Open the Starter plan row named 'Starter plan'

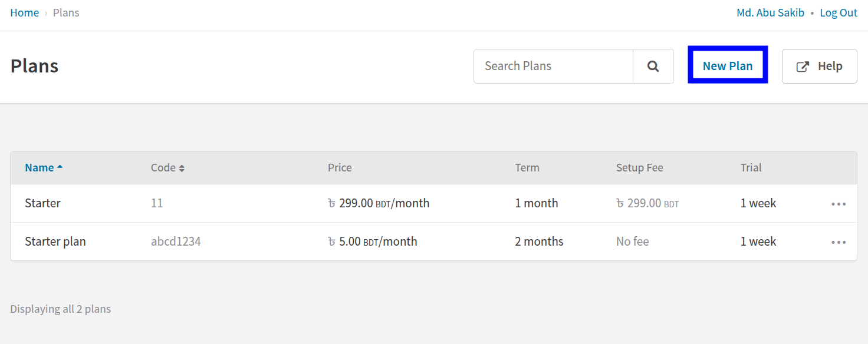[x=55, y=242]
